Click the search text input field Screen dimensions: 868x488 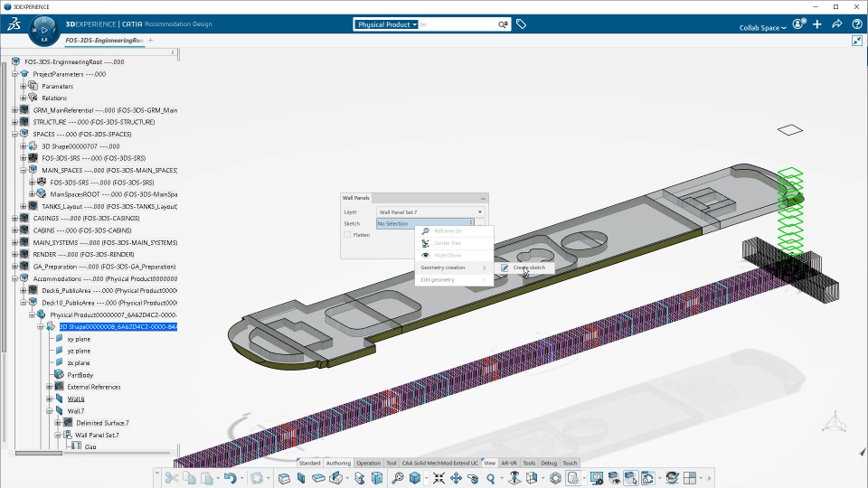point(458,24)
